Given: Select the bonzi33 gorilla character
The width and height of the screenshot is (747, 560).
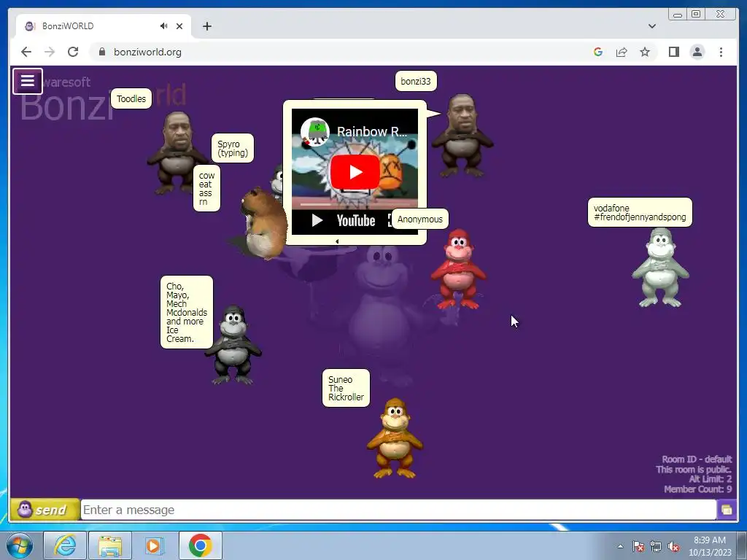Looking at the screenshot, I should point(462,136).
